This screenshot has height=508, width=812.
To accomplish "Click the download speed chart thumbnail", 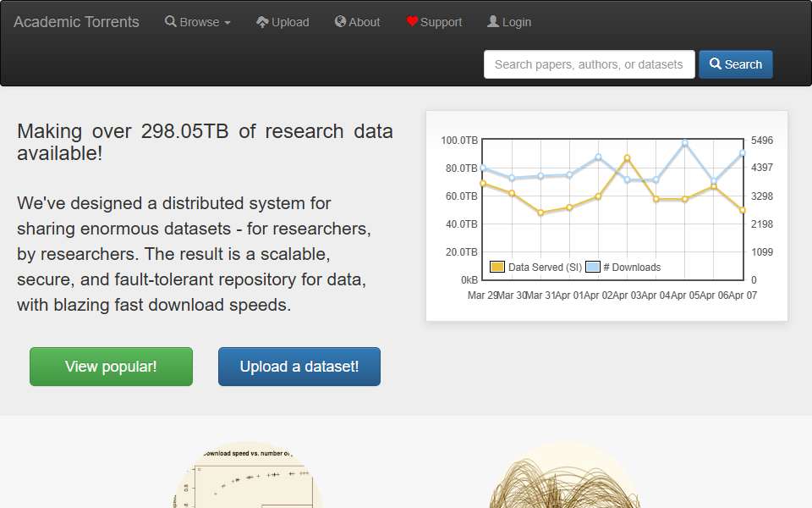I will [x=247, y=474].
